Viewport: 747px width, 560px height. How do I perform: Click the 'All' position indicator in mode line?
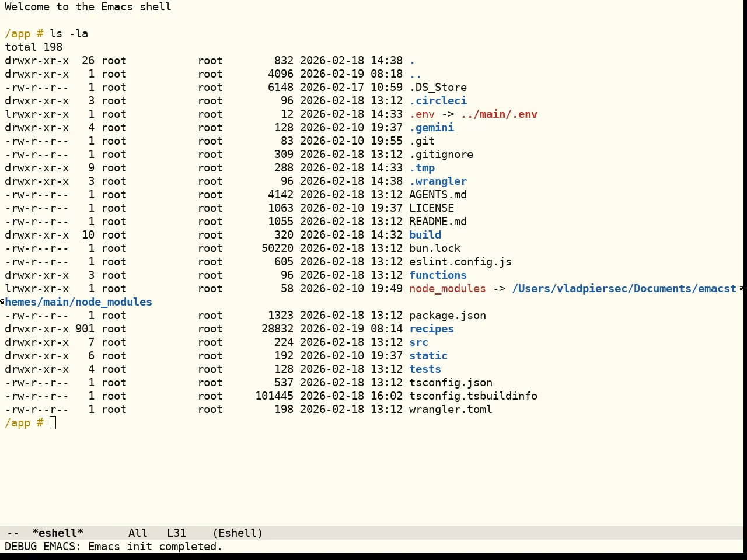(x=138, y=533)
